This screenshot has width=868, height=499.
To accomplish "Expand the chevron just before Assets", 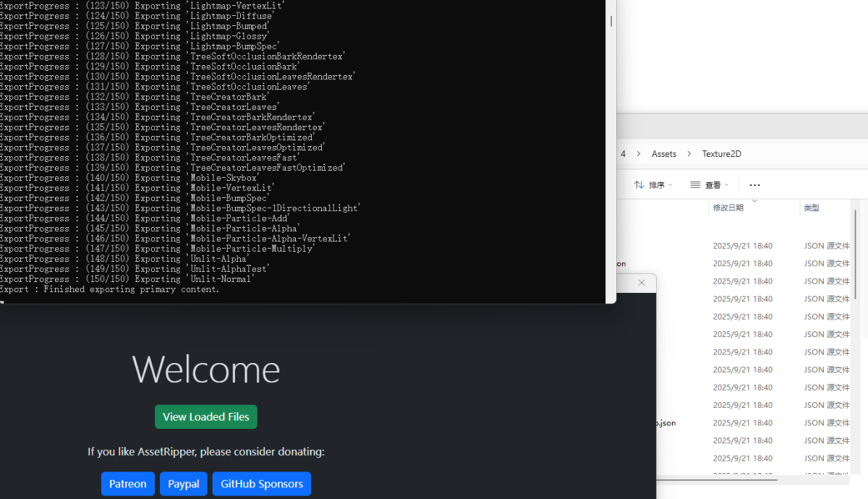I will [x=637, y=154].
